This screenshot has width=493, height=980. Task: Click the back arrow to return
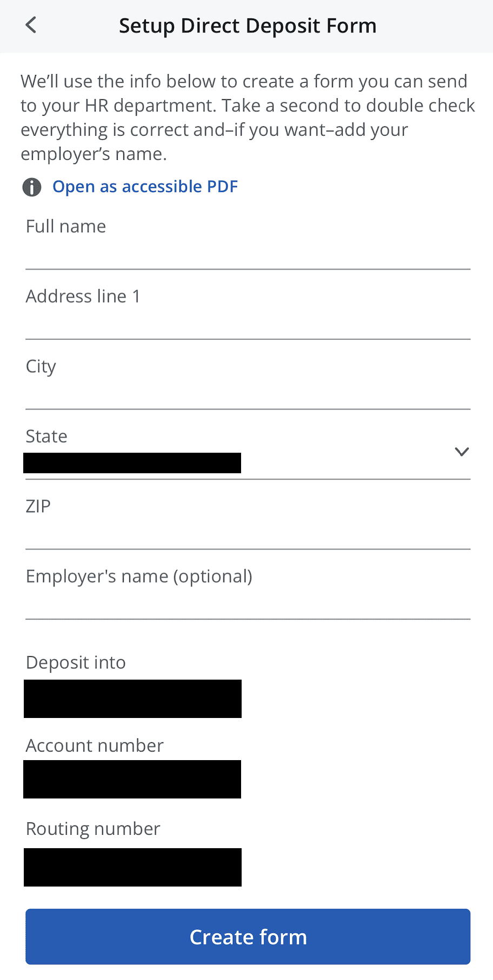click(31, 25)
